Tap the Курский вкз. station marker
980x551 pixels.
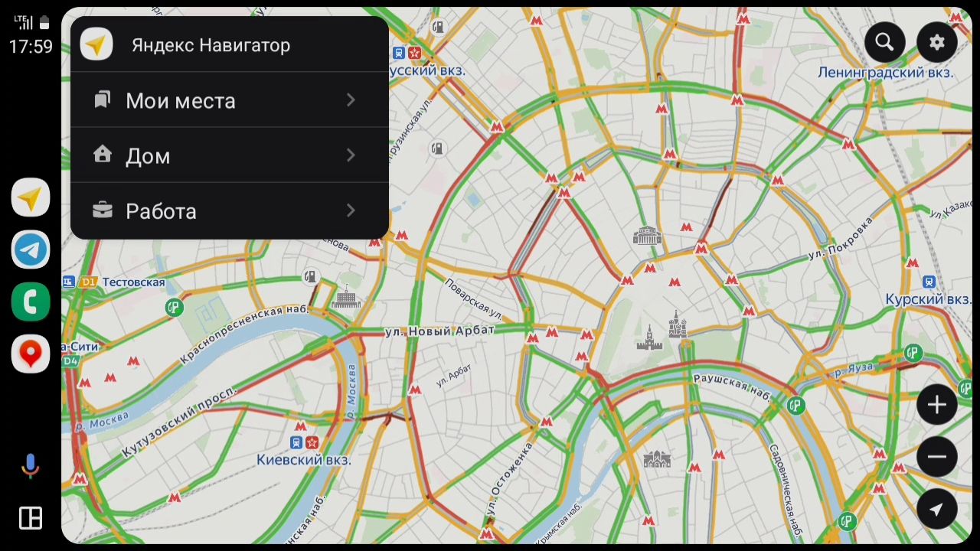click(929, 282)
